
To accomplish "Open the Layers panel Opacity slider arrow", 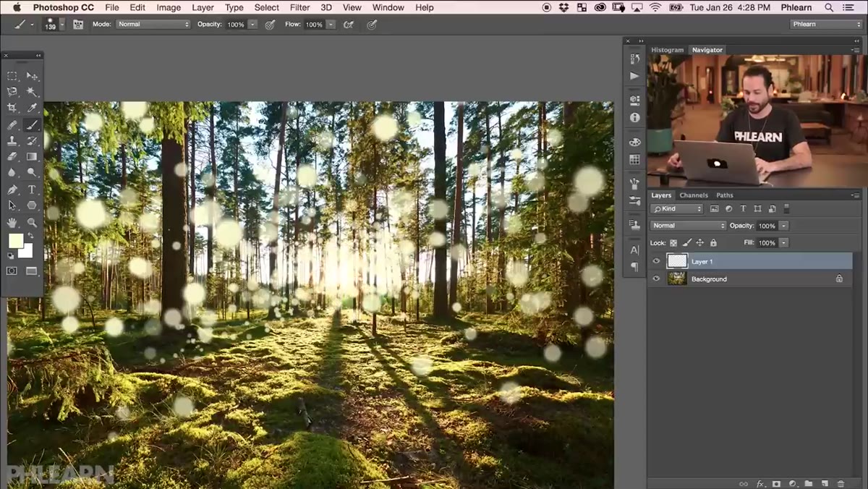I will [784, 226].
